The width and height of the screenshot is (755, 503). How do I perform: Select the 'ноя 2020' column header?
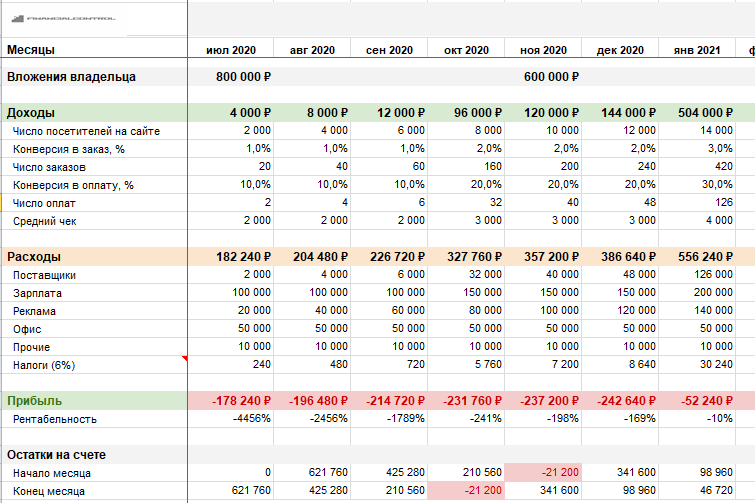pyautogui.click(x=543, y=50)
